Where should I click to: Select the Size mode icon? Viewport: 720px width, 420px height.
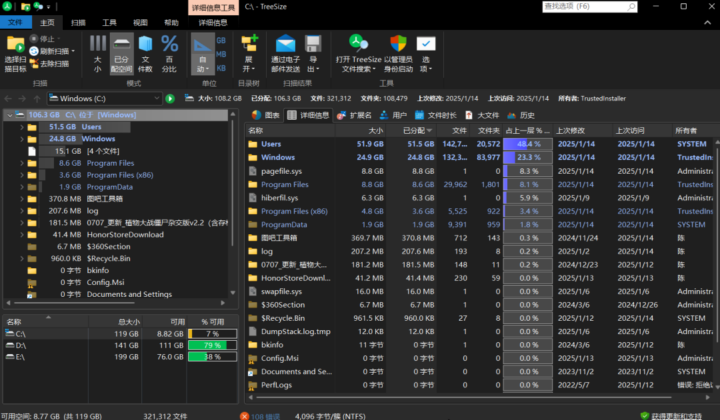(97, 44)
